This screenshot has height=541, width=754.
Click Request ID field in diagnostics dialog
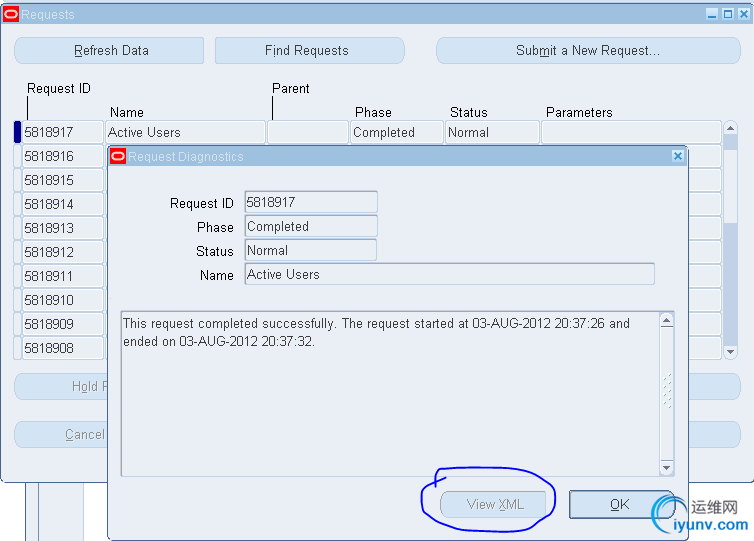tap(311, 202)
